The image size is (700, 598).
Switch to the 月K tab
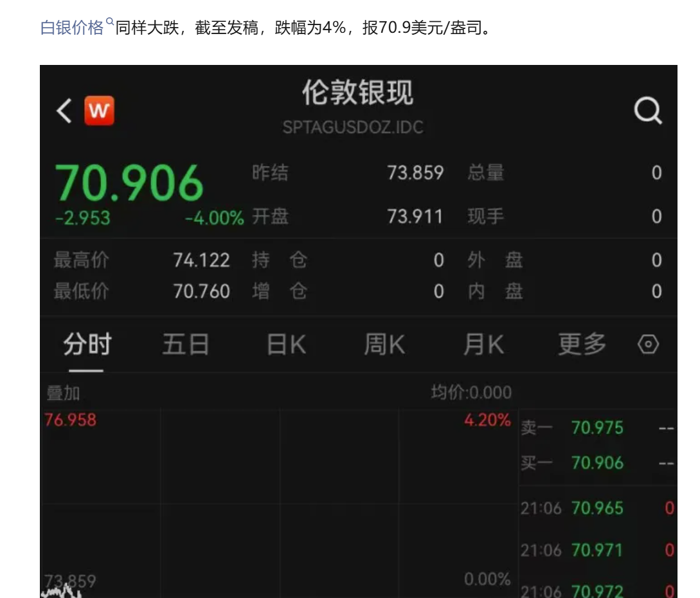pyautogui.click(x=483, y=344)
